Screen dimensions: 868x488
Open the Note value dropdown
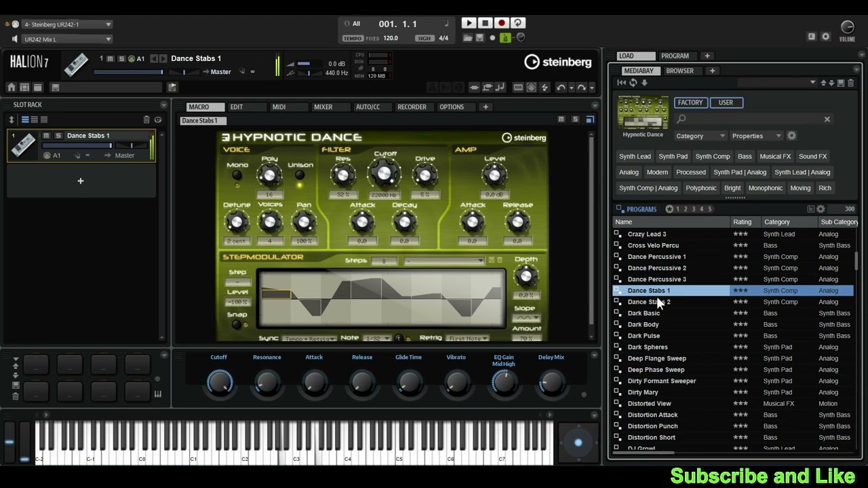(376, 338)
